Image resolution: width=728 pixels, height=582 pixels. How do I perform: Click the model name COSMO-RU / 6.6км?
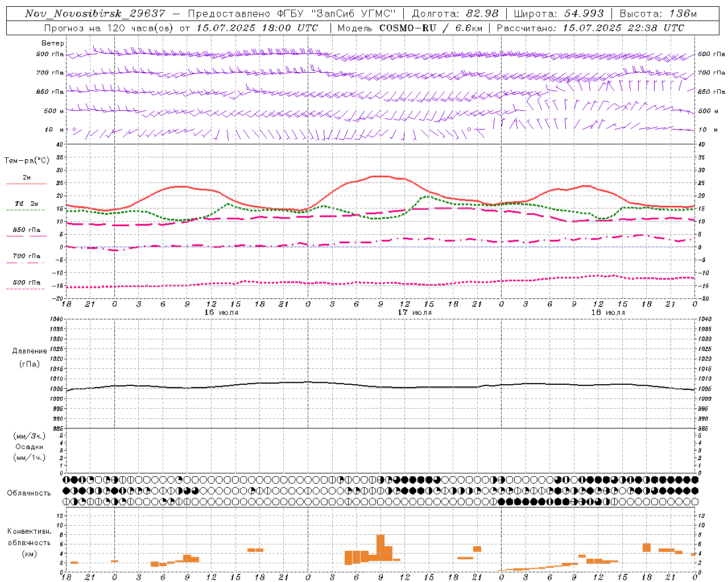click(431, 28)
